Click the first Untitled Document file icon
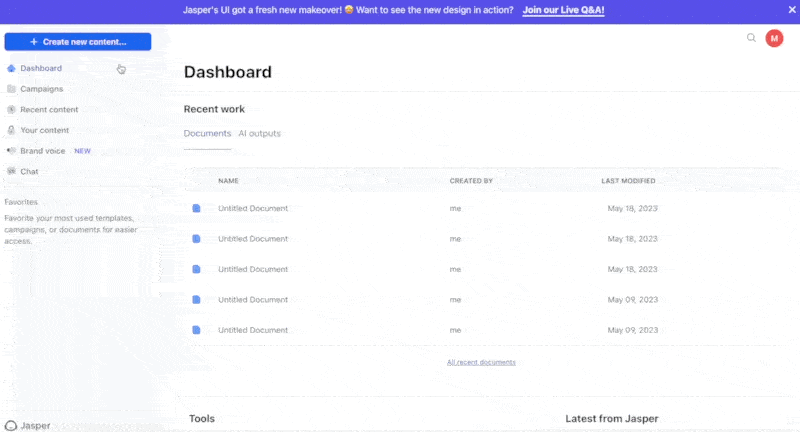Image resolution: width=800 pixels, height=432 pixels. click(196, 208)
